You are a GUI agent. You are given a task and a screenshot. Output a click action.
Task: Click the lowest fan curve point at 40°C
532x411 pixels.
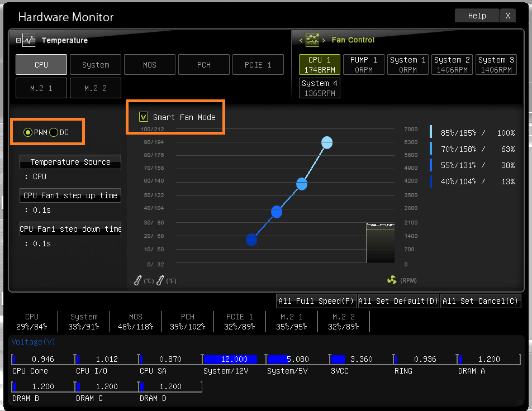pos(251,240)
